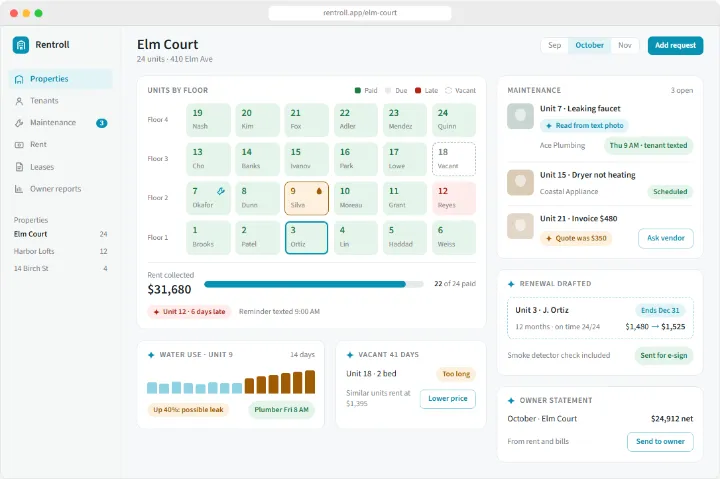The height and width of the screenshot is (479, 720).
Task: Click the Rentroll building logo icon
Action: [x=21, y=45]
